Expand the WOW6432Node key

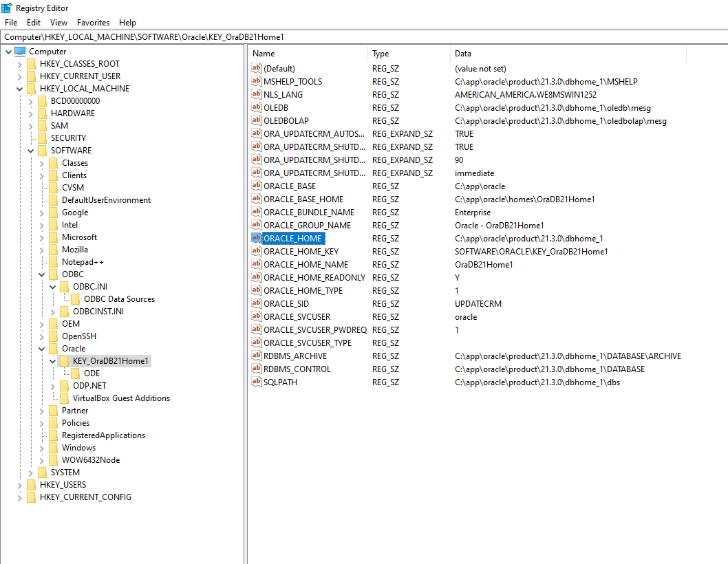(x=41, y=460)
